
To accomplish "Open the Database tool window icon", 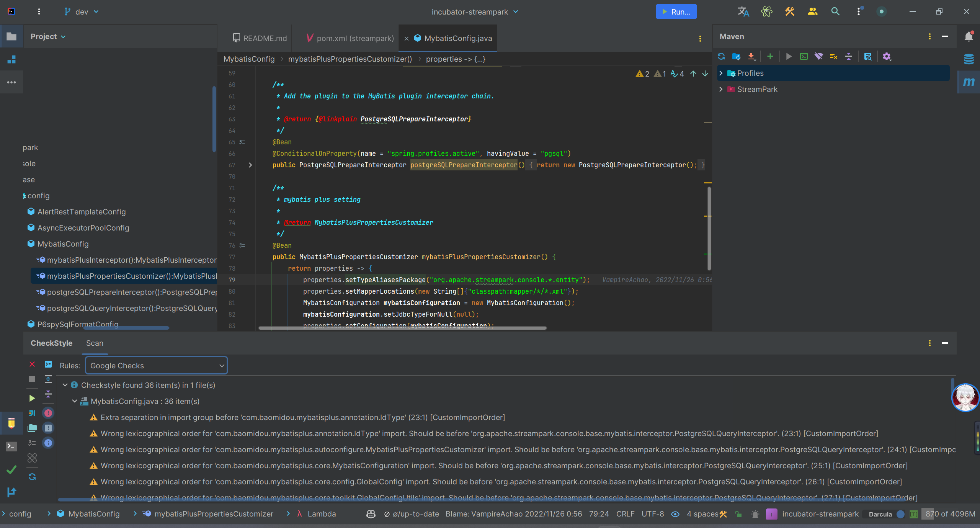I will [x=969, y=59].
